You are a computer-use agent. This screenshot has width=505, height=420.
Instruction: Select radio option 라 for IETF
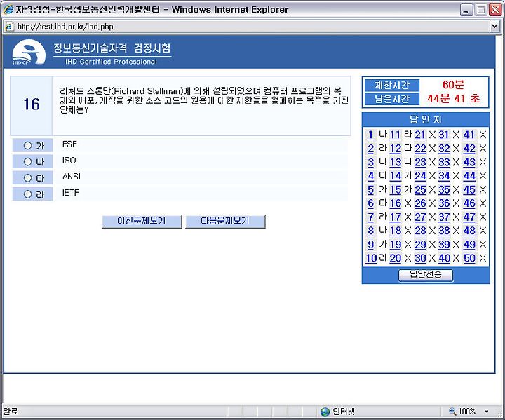click(27, 194)
